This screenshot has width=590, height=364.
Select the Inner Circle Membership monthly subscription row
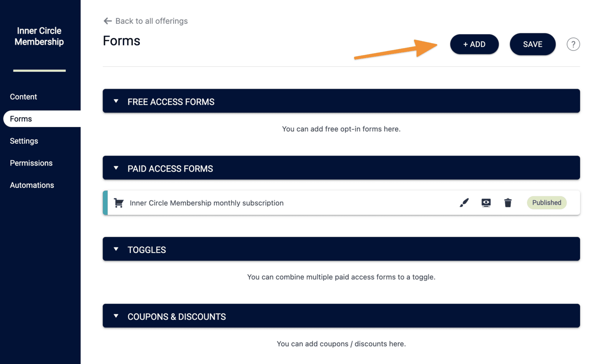pyautogui.click(x=207, y=203)
